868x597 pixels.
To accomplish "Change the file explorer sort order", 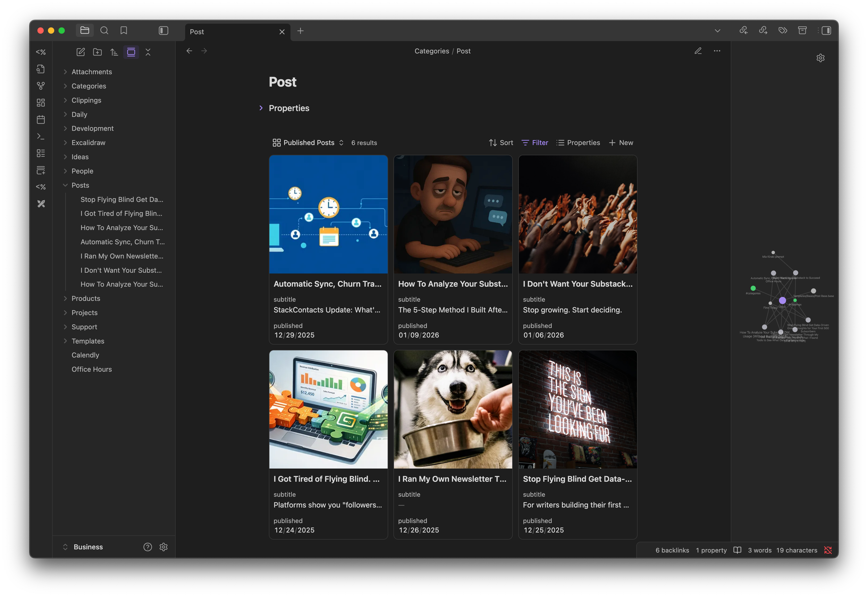I will click(114, 52).
